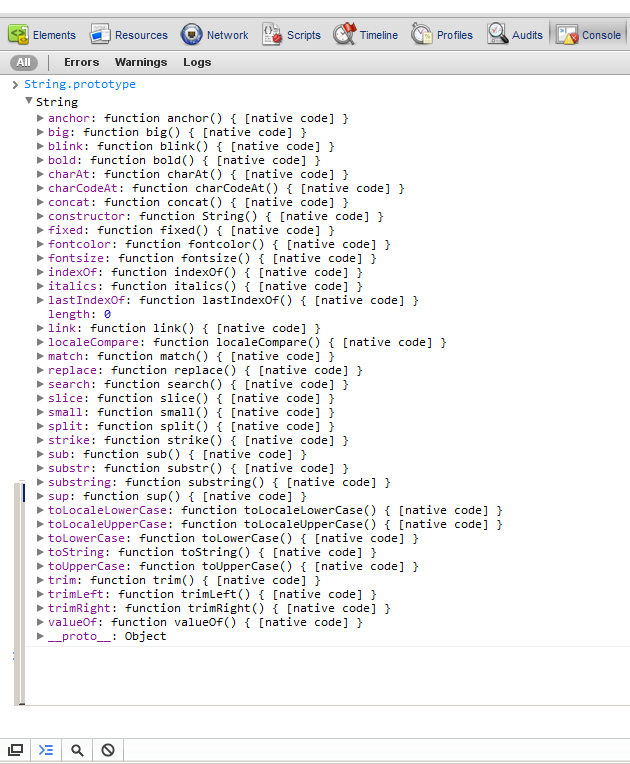Viewport: 630px width, 764px height.
Task: Click the italics property name
Action: pos(72,286)
